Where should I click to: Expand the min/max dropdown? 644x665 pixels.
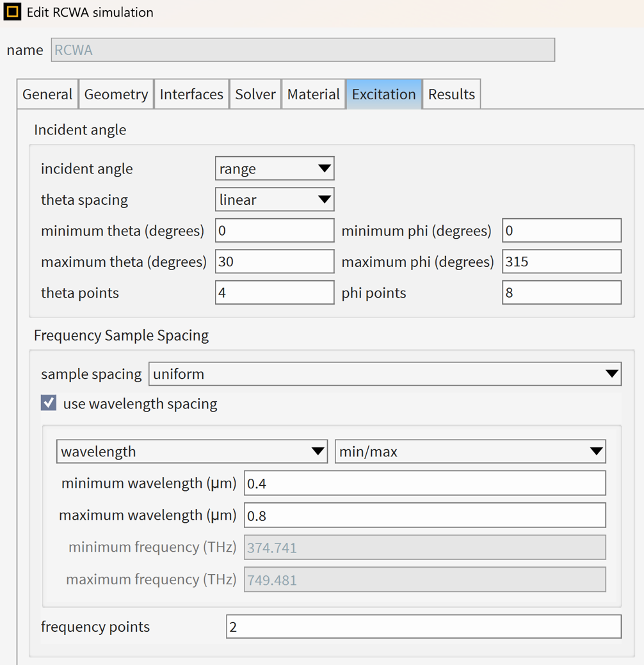(470, 451)
